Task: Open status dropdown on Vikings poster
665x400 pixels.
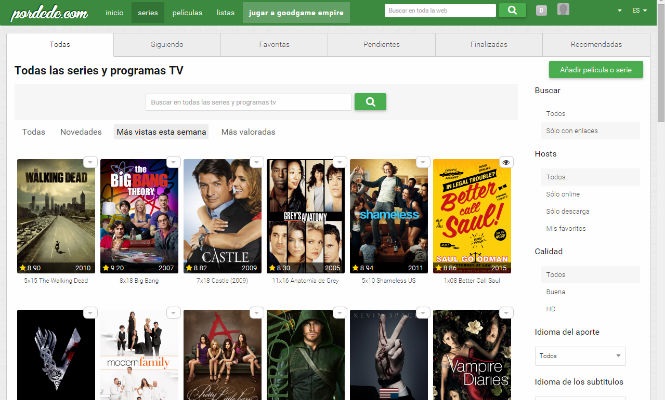Action: [90, 313]
